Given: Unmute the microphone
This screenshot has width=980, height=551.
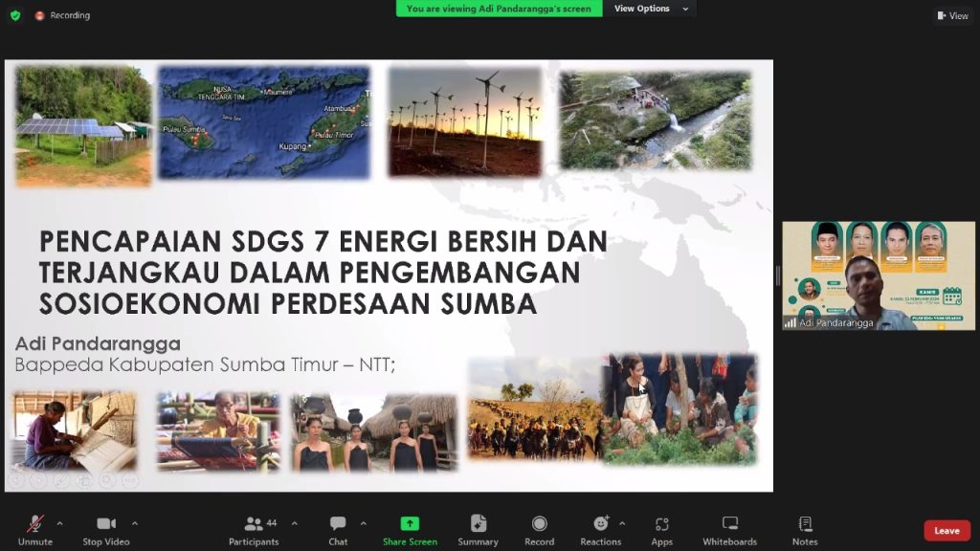Looking at the screenshot, I should (35, 529).
